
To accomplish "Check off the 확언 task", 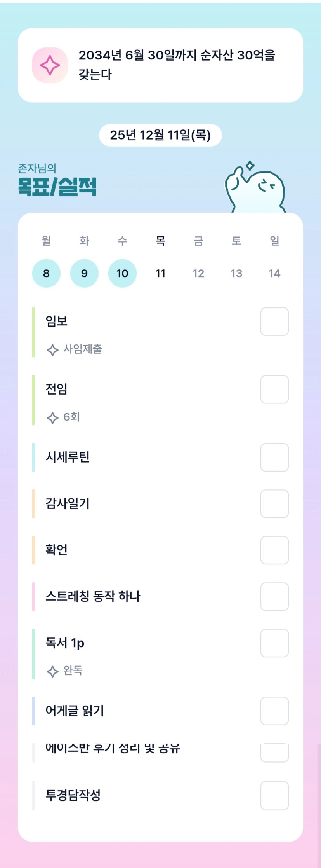I will point(274,550).
